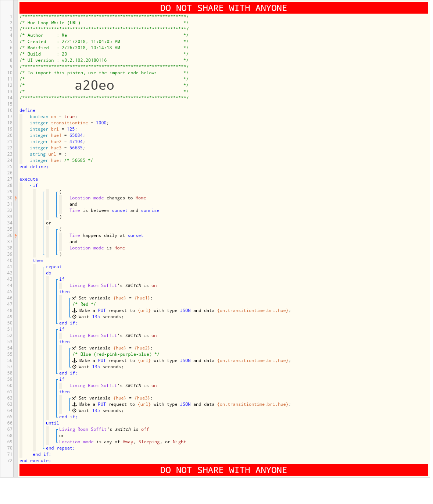Click 'Location mode is any of Away, Sleeping, or Night'
Screen dimensions: 433x504
(x=122, y=442)
